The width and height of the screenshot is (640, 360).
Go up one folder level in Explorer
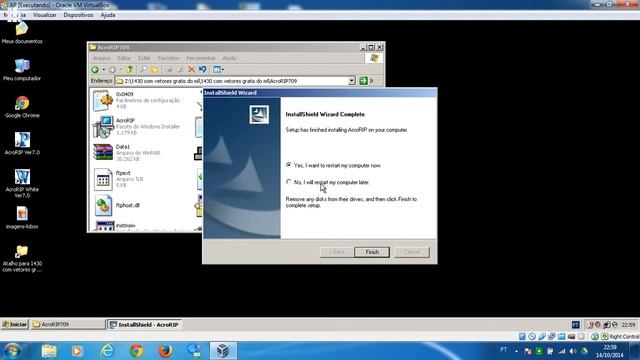point(130,69)
